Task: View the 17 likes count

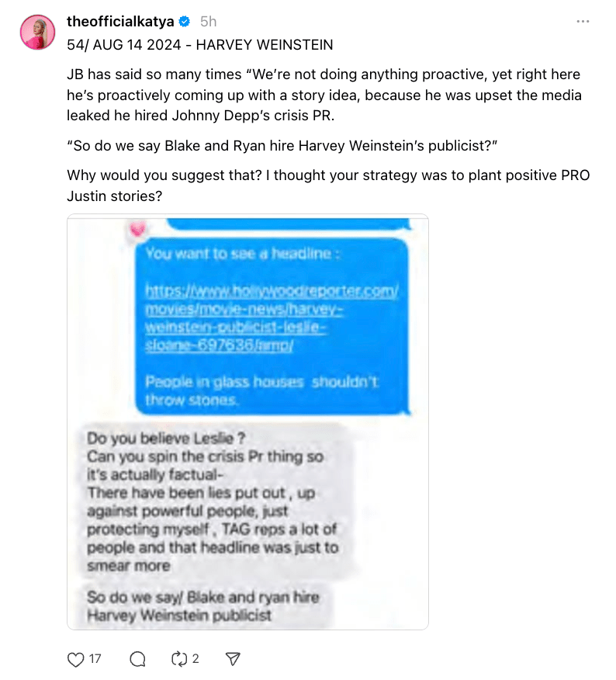Action: click(95, 659)
